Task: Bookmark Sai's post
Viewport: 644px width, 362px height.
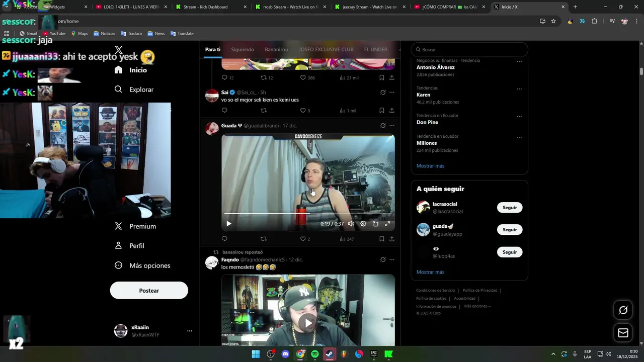Action: pyautogui.click(x=382, y=111)
